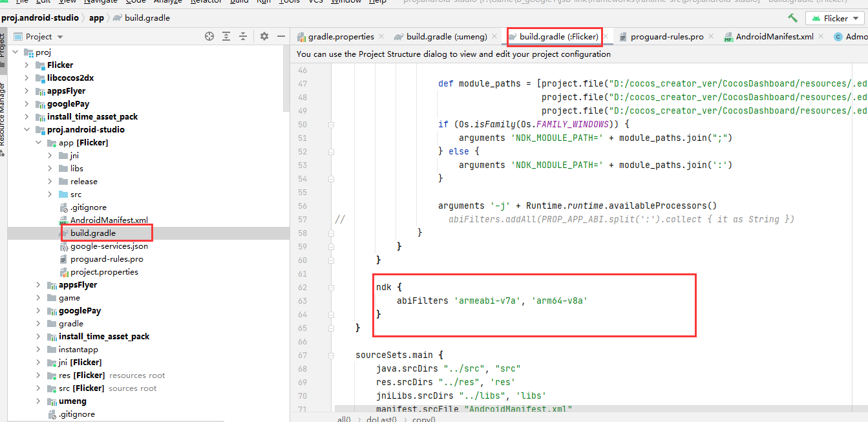Open the Project panel gear settings
Viewport: 868px width, 422px height.
264,37
